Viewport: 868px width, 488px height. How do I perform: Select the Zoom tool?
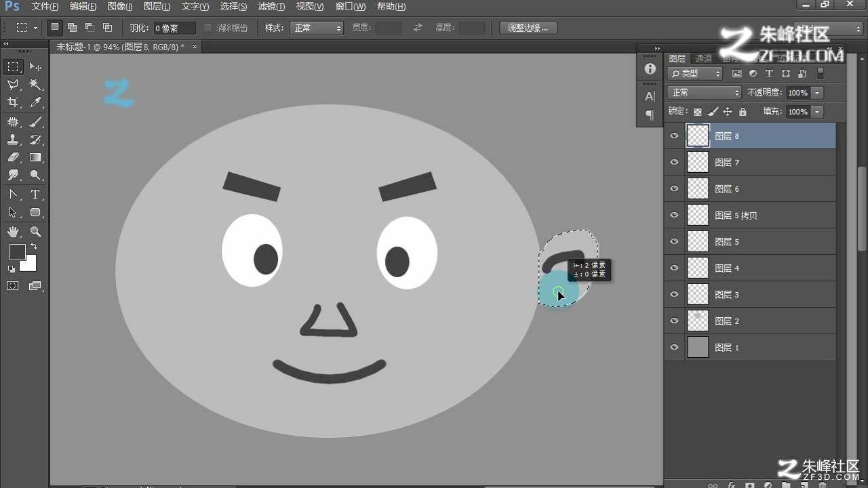[x=35, y=232]
